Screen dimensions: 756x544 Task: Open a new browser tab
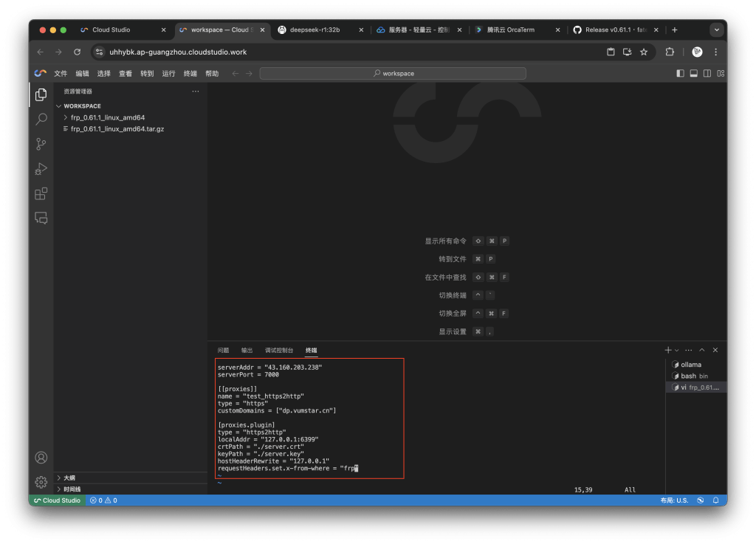pos(675,30)
